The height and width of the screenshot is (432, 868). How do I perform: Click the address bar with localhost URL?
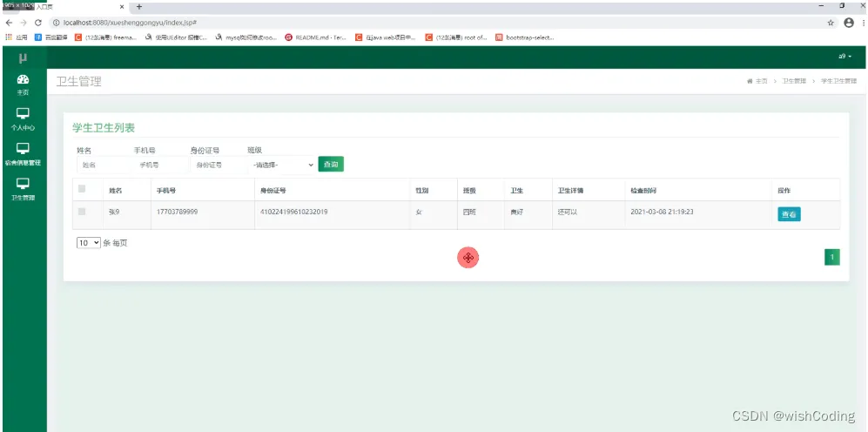tap(437, 23)
